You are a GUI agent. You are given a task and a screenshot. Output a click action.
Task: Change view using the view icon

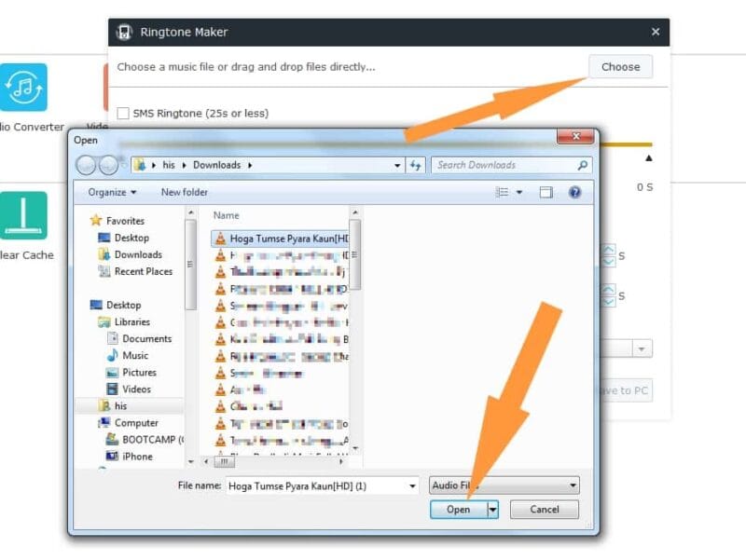coord(502,192)
